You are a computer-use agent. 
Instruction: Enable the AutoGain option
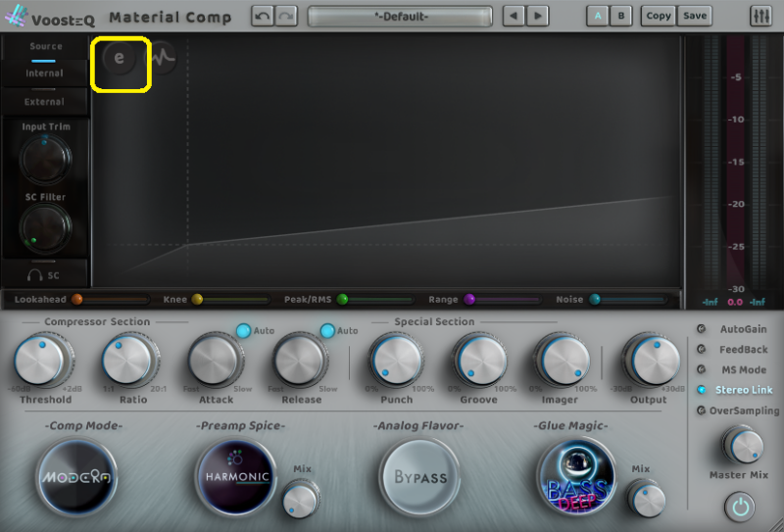[x=701, y=329]
